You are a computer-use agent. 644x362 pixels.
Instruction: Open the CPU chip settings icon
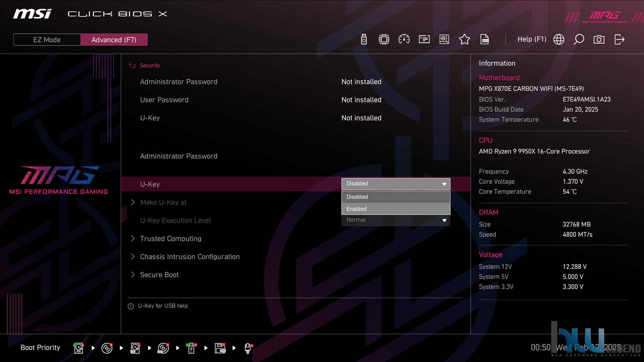coord(384,39)
